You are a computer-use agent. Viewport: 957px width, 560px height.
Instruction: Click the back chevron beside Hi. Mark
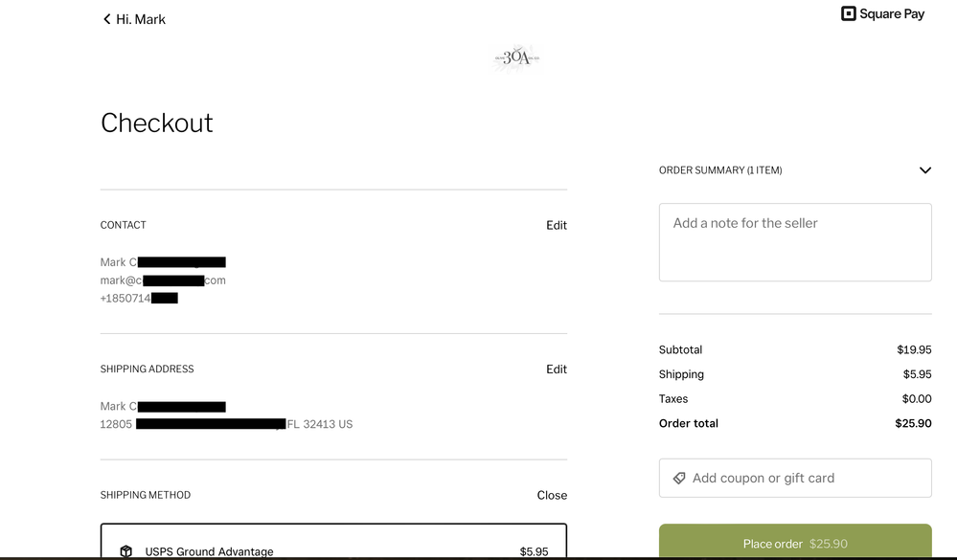coord(106,19)
